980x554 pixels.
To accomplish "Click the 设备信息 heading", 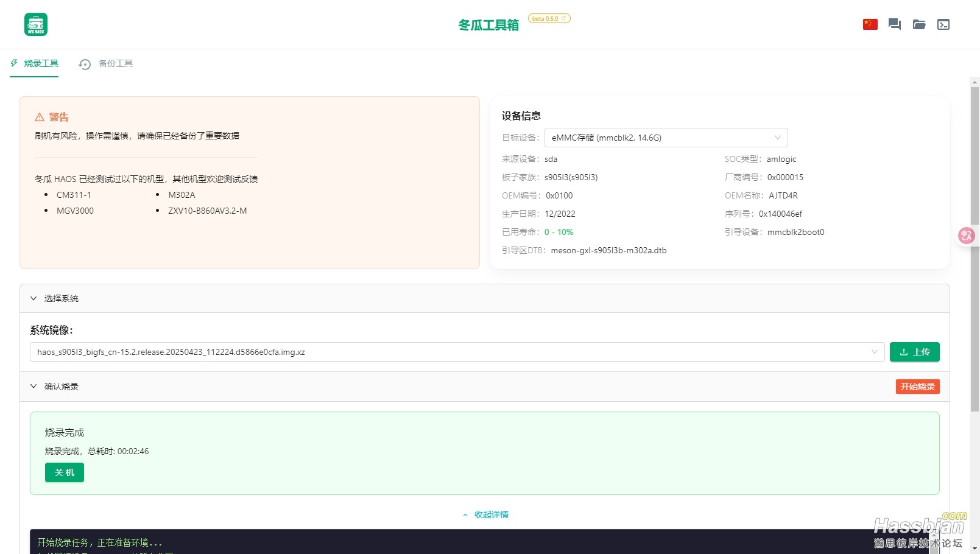I will pos(521,116).
